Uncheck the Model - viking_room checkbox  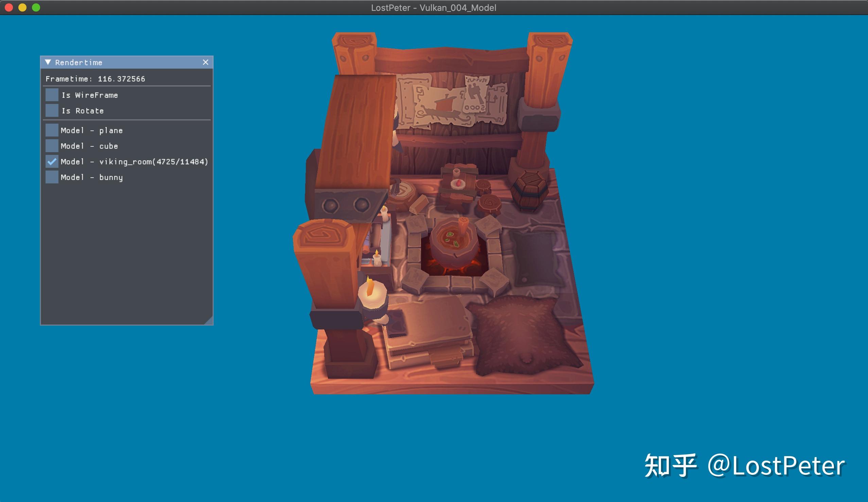click(x=51, y=161)
